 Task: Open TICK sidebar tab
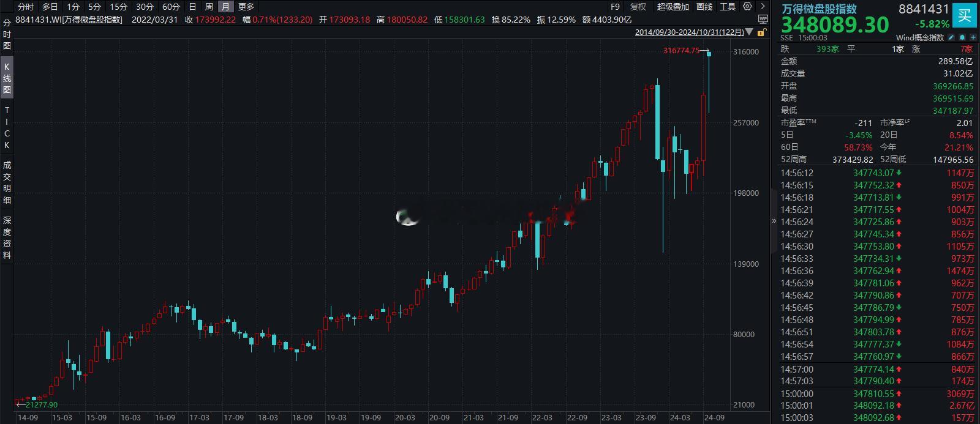tap(7, 128)
